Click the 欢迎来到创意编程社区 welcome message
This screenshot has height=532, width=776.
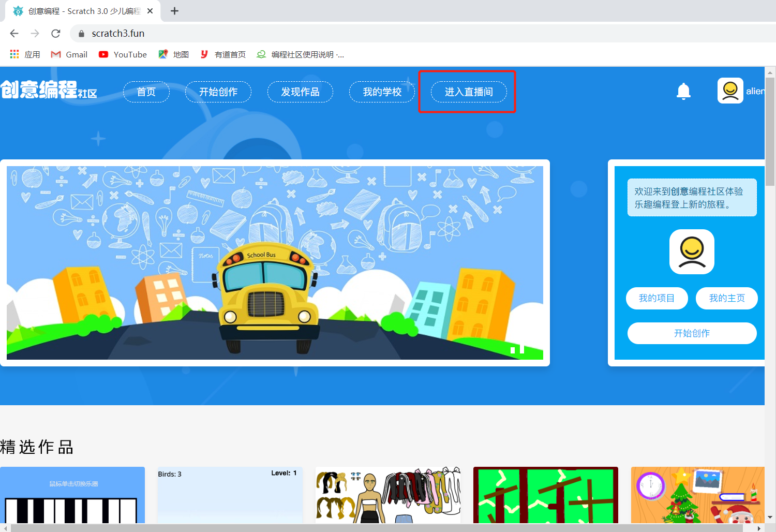click(x=692, y=198)
